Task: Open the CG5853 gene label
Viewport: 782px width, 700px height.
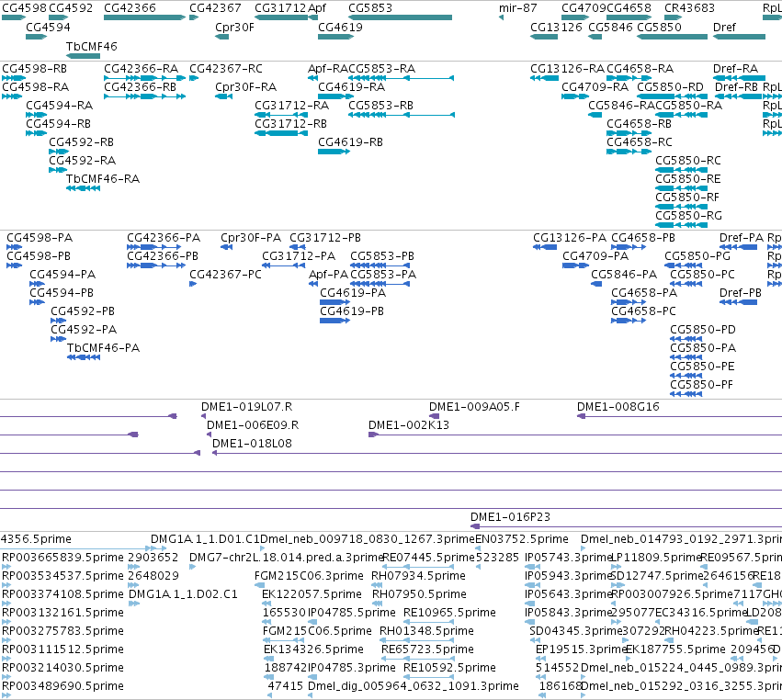Action: [x=370, y=8]
